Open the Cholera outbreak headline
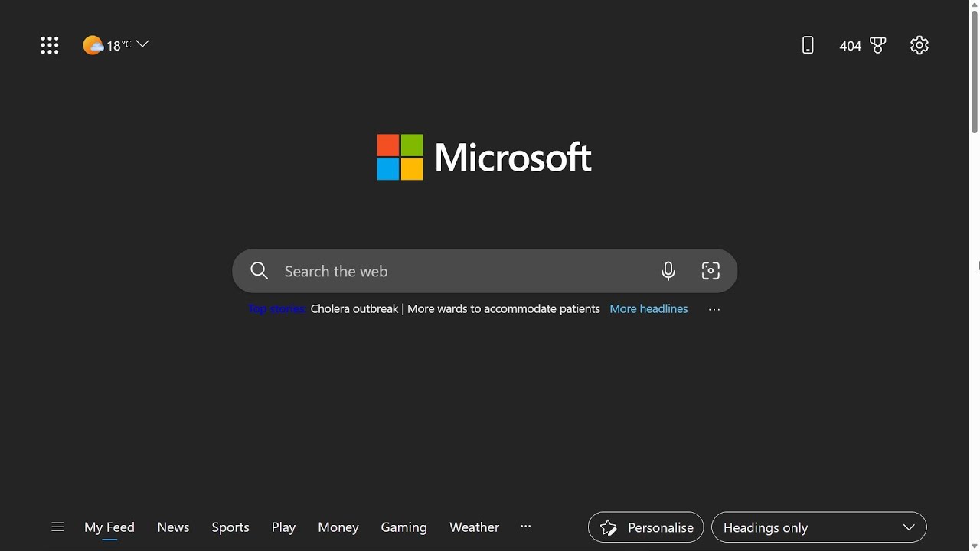The image size is (980, 551). [456, 309]
